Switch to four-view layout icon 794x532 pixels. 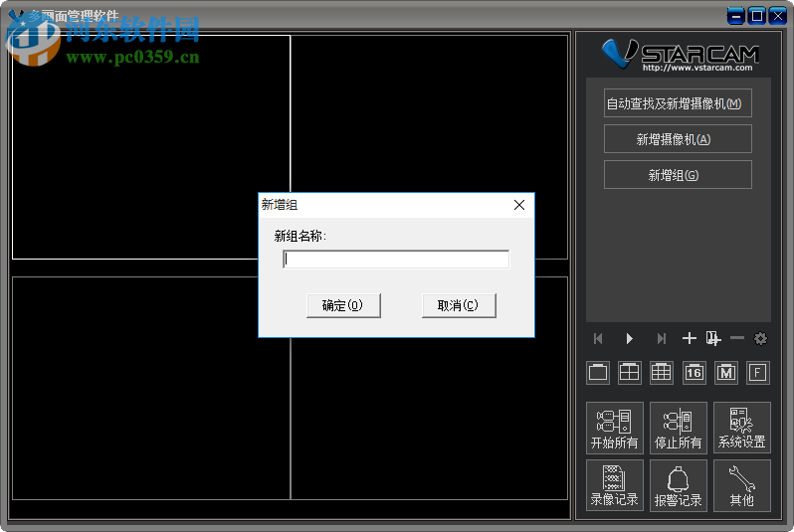630,373
